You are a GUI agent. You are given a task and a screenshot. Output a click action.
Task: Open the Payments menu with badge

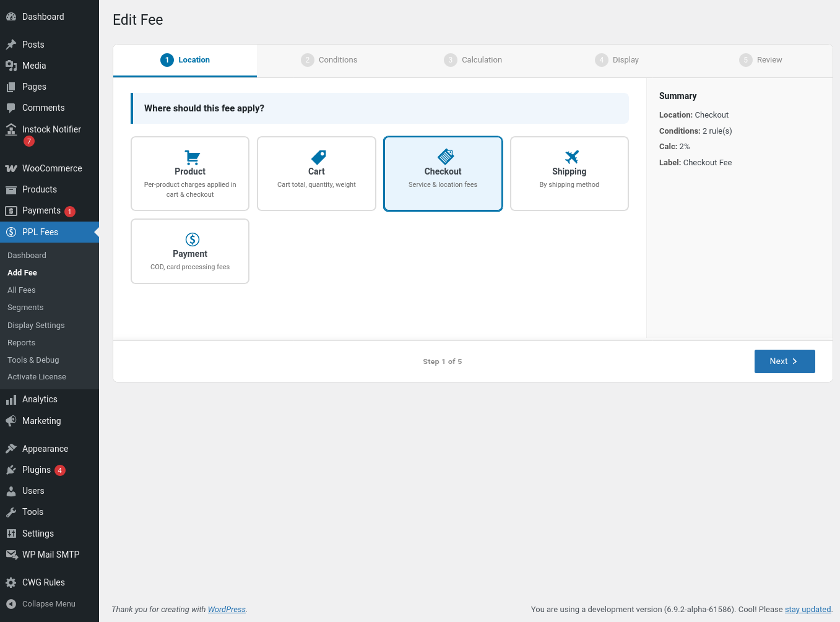coord(41,210)
